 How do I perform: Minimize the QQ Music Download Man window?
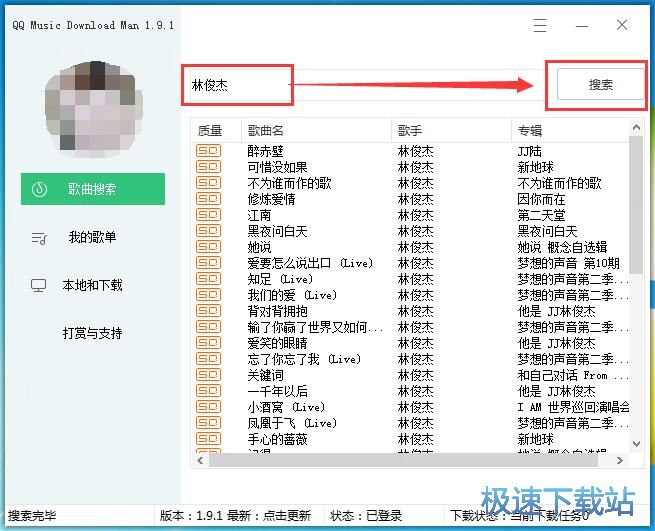(582, 25)
